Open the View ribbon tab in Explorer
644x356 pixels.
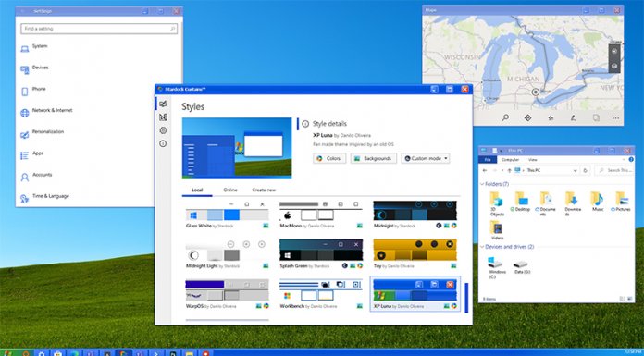click(x=532, y=160)
